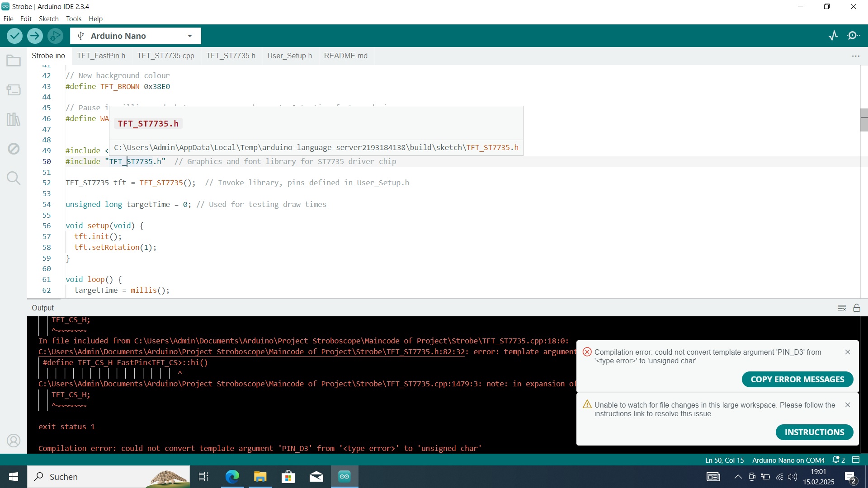Switch to the TFT_ST7735.h tab
This screenshot has width=868, height=488.
[231, 56]
